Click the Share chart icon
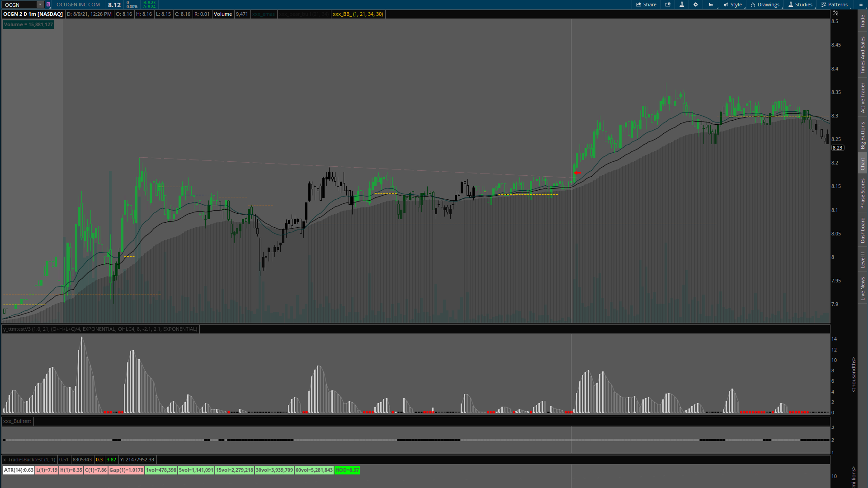Image resolution: width=868 pixels, height=488 pixels. point(646,5)
